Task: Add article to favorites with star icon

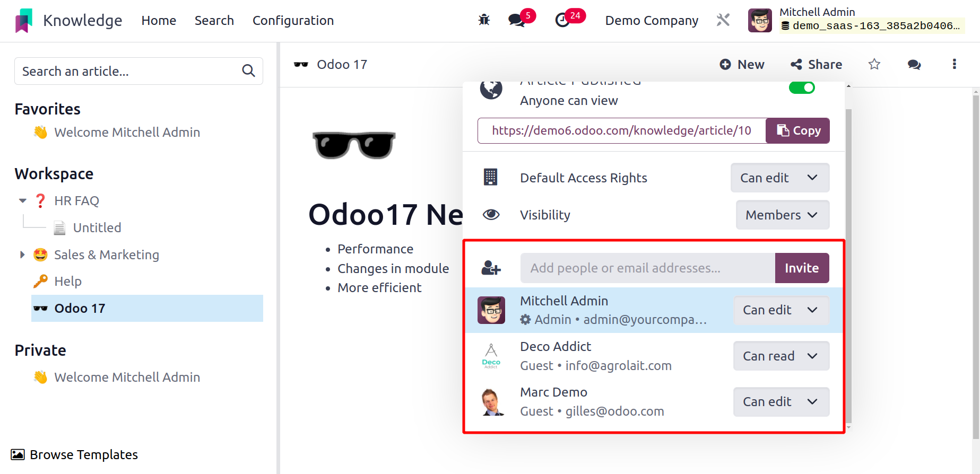Action: [874, 64]
